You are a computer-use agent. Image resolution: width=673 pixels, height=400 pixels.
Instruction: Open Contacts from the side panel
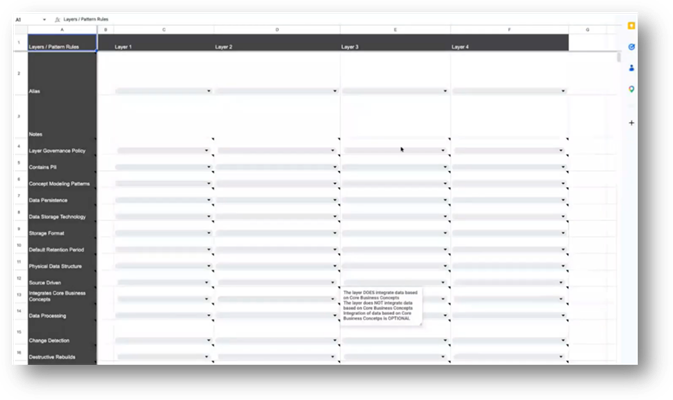(631, 68)
